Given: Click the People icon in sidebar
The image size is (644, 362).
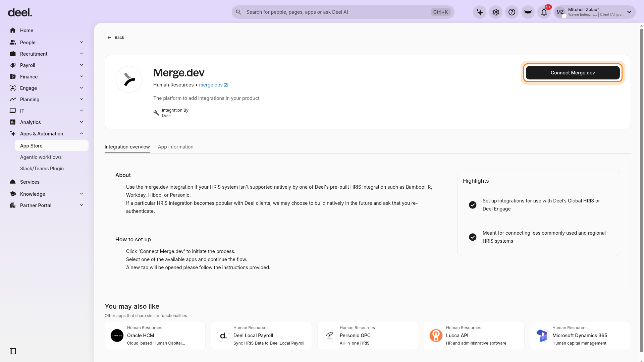Looking at the screenshot, I should [x=13, y=43].
